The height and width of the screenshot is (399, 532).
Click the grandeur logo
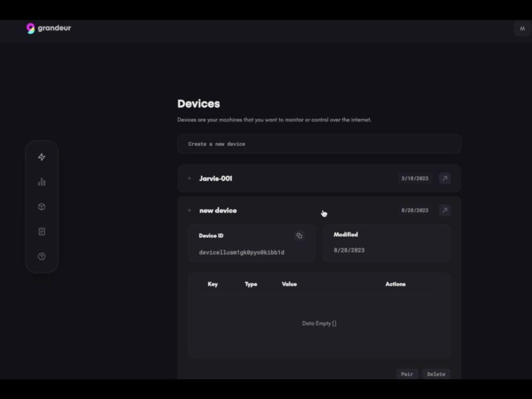coord(48,28)
